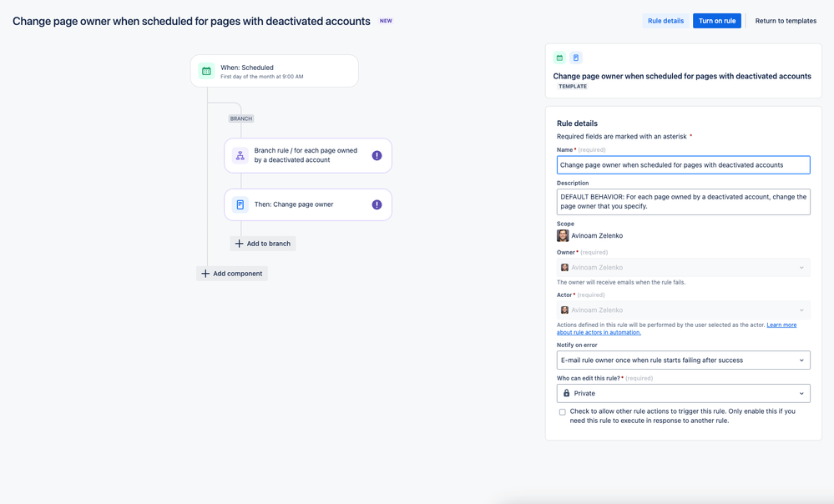Click the purple branch icon in Branch rule node
Screen dimensions: 834x504
[x=240, y=155]
